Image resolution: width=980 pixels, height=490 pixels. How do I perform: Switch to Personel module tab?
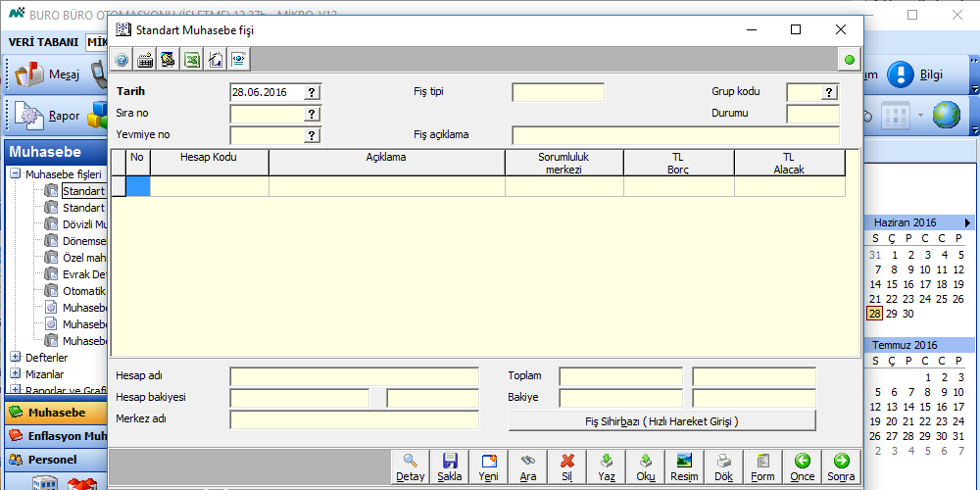[x=55, y=460]
